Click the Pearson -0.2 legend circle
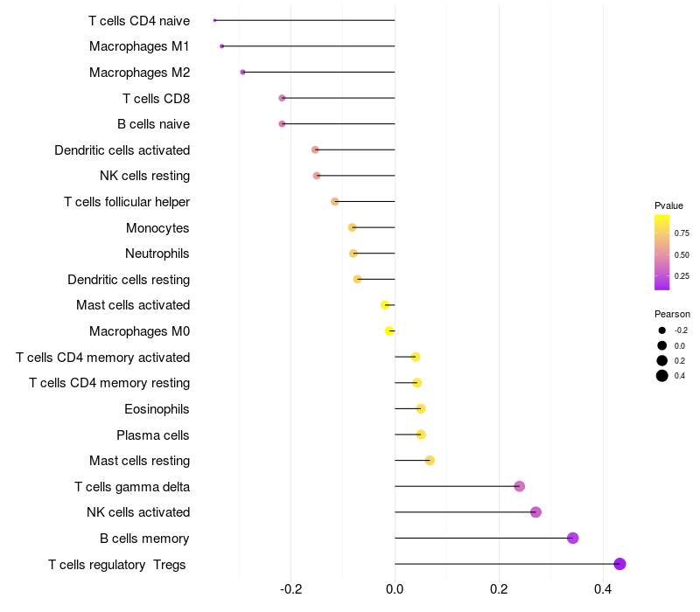 [662, 330]
